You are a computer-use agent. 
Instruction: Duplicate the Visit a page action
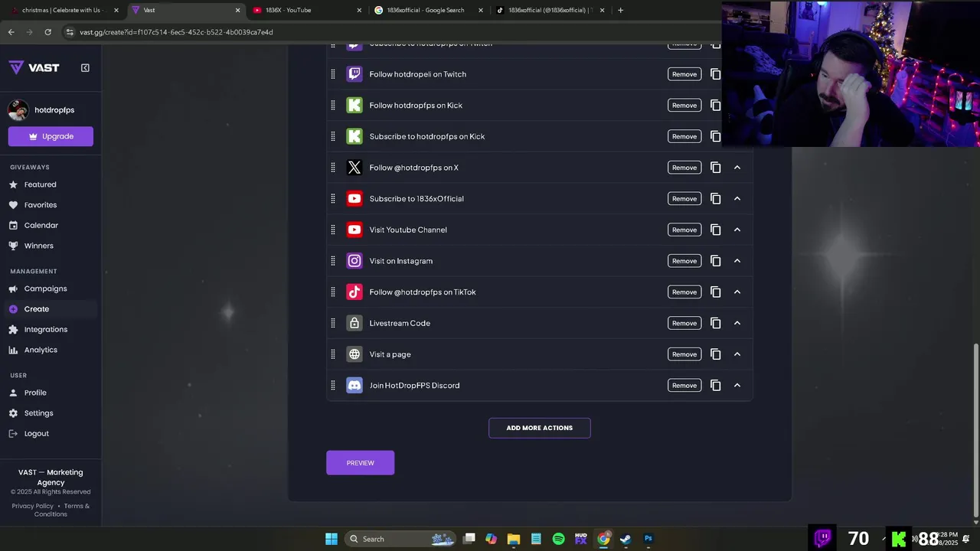[715, 354]
